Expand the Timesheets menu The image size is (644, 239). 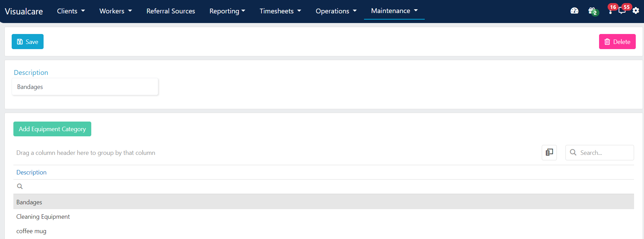280,11
